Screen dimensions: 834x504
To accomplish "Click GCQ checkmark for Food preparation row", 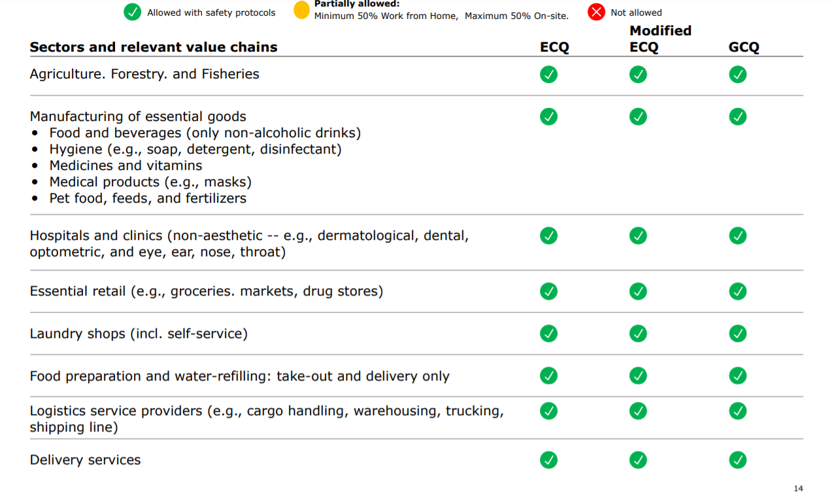I will 737,376.
